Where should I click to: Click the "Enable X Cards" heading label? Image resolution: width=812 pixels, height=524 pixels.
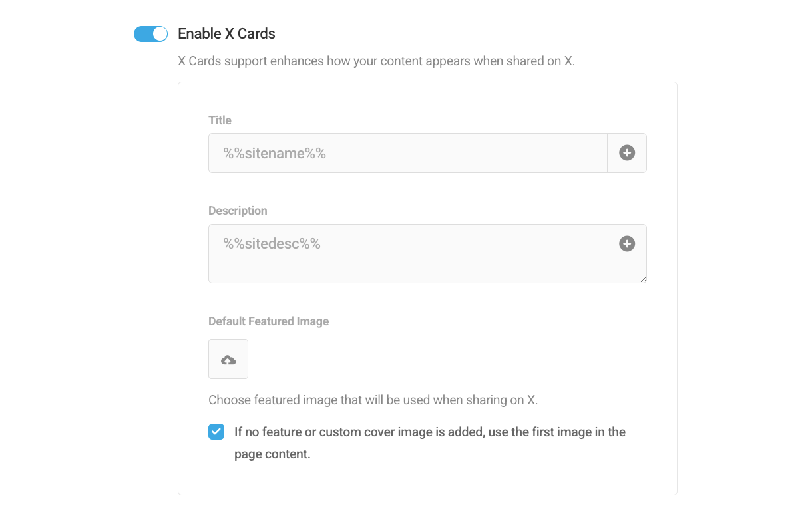click(x=226, y=34)
